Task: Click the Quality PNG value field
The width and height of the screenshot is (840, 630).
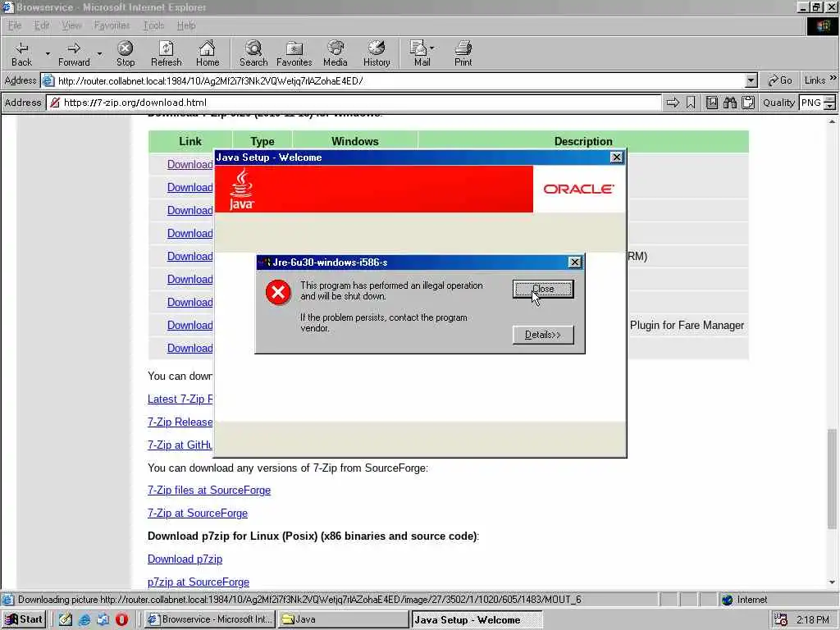Action: pyautogui.click(x=811, y=103)
